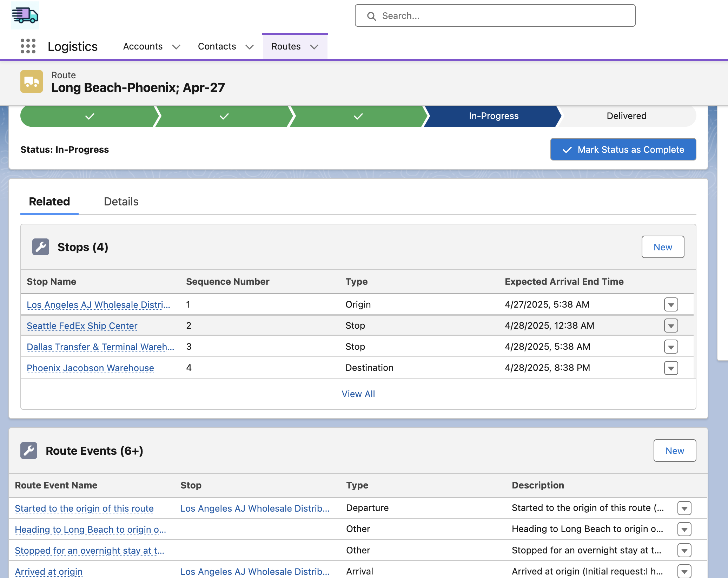Select the first completed path stage
Viewport: 728px width, 578px height.
point(90,116)
